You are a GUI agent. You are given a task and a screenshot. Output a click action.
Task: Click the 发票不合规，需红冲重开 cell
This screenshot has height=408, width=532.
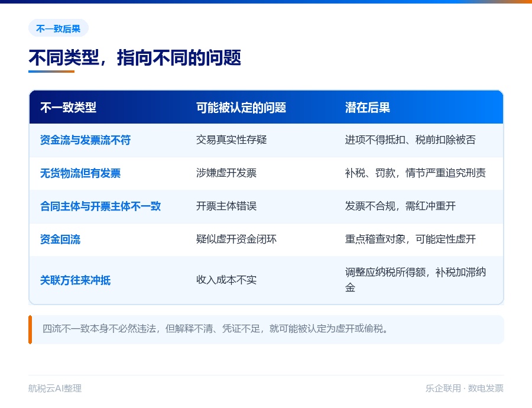[x=400, y=206]
